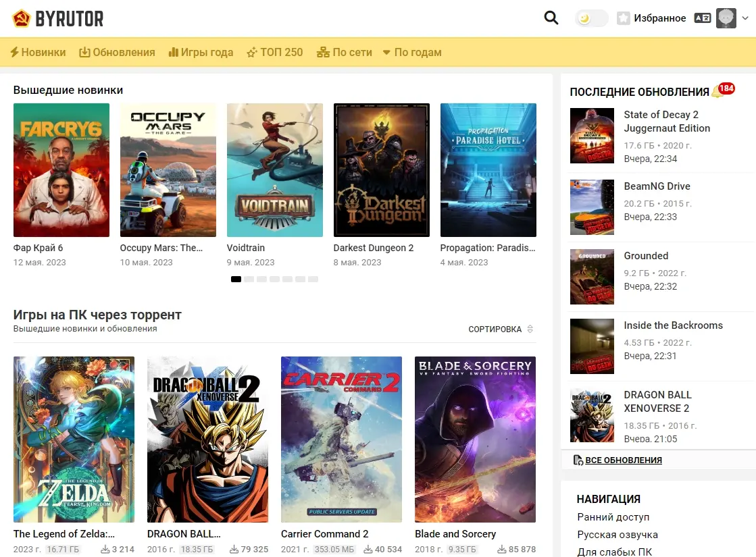The width and height of the screenshot is (756, 557).
Task: Open the ТОП 250 menu item
Action: [x=274, y=52]
